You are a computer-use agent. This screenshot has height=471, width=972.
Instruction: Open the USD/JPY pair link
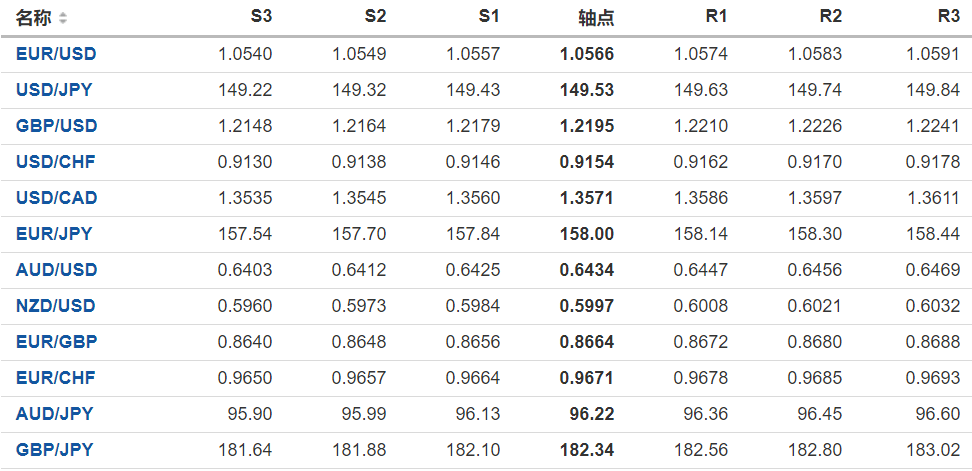point(54,90)
